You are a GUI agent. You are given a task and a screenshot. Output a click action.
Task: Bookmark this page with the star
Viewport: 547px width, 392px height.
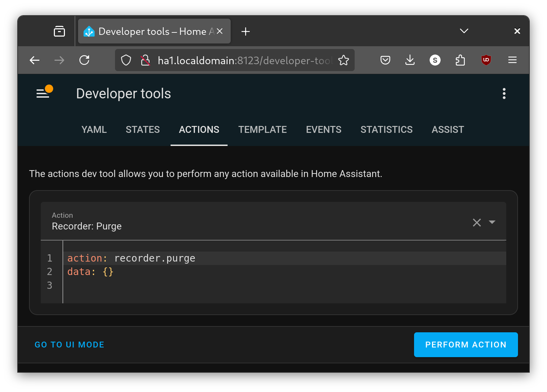click(x=343, y=60)
